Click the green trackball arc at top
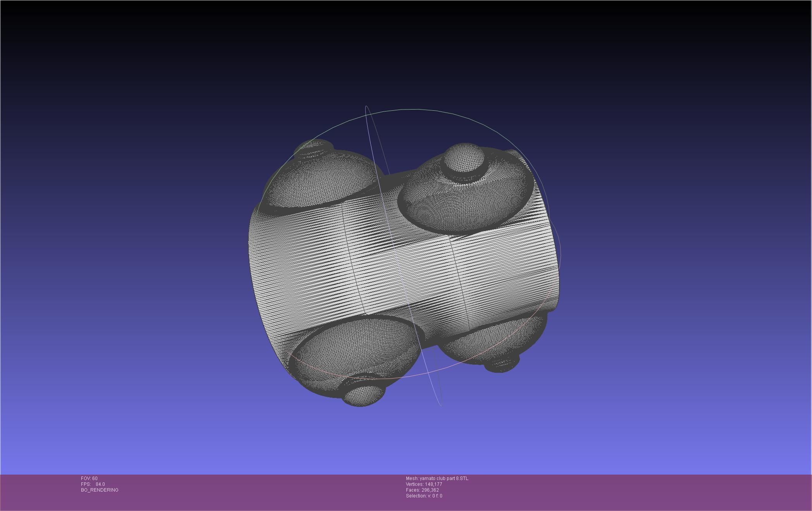 411,110
